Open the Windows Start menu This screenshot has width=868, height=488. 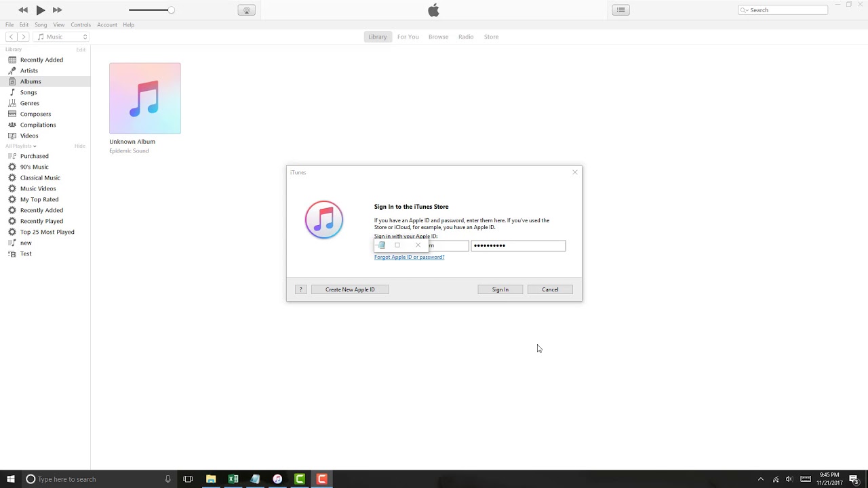[x=10, y=479]
